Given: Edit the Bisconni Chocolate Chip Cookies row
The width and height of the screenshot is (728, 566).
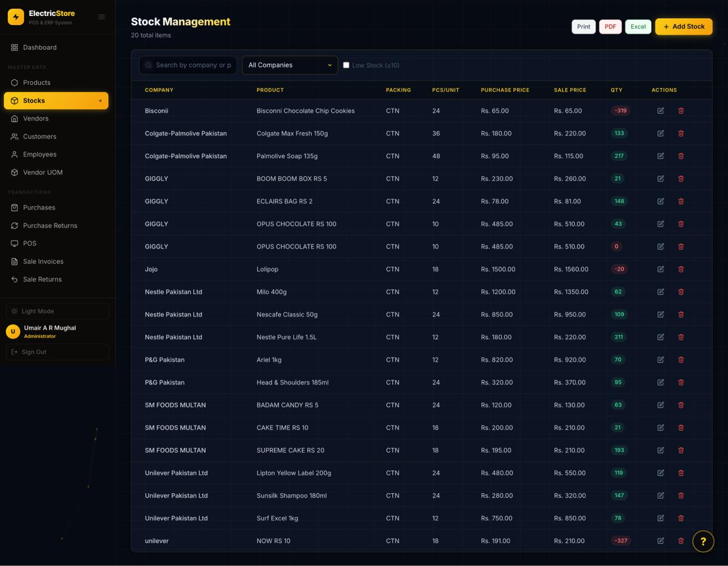Looking at the screenshot, I should click(660, 111).
